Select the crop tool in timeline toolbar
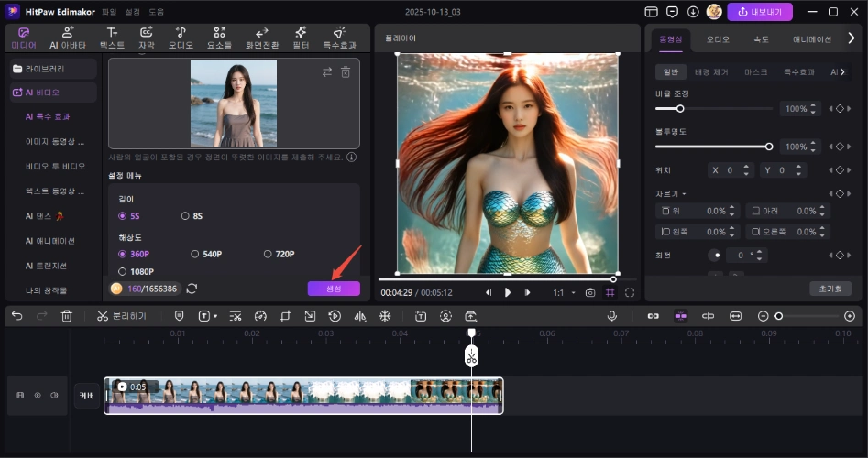This screenshot has height=458, width=868. click(x=285, y=316)
